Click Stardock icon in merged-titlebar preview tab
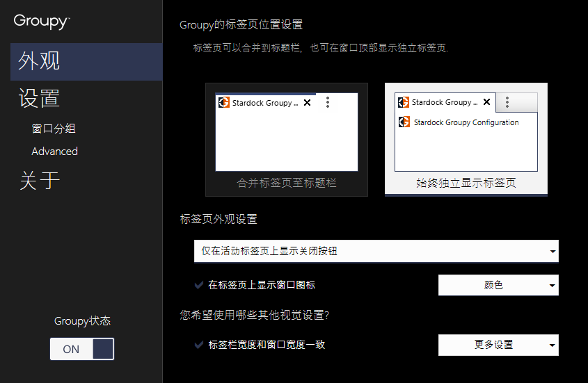The width and height of the screenshot is (588, 383). (224, 102)
